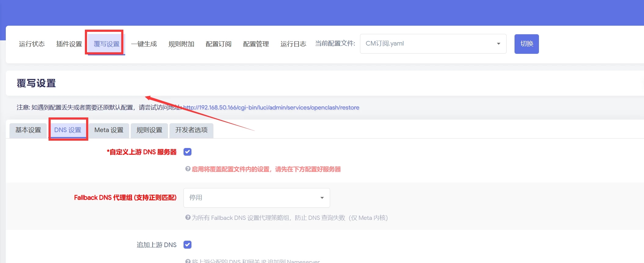The height and width of the screenshot is (263, 644).
Task: Open the Meta 设置 sub-tab
Action: tap(109, 130)
